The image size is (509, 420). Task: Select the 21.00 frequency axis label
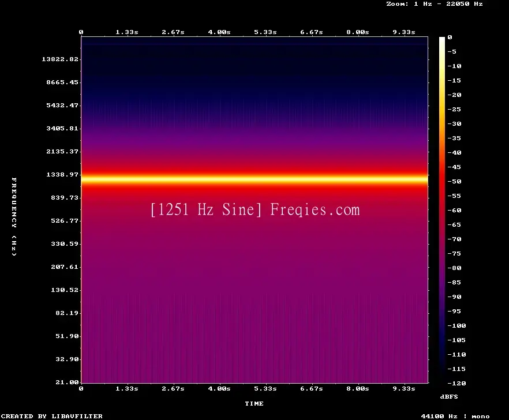click(x=67, y=382)
